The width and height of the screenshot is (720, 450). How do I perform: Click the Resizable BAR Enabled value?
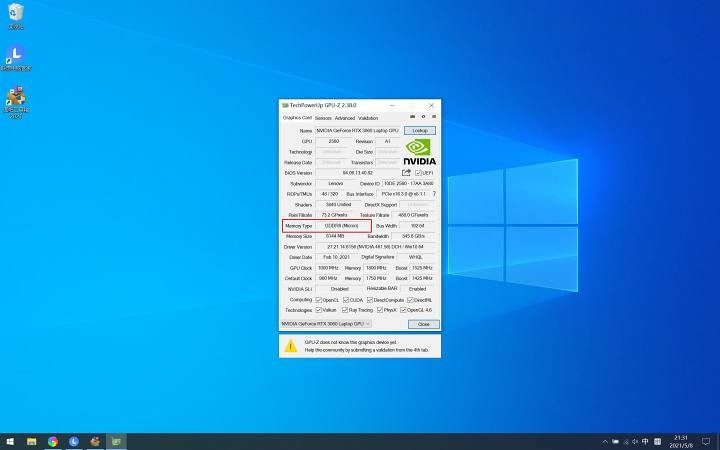[x=417, y=289]
